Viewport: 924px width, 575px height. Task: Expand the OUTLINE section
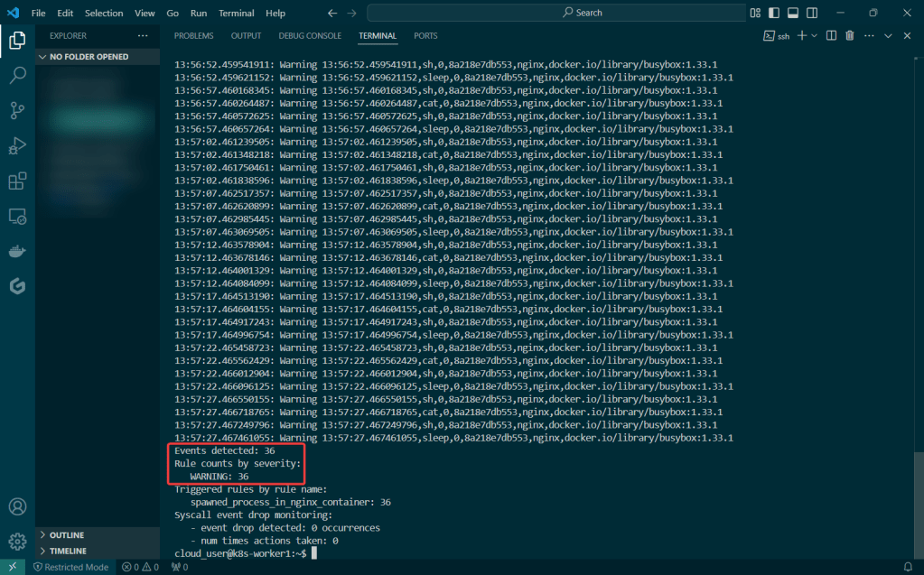pos(66,535)
